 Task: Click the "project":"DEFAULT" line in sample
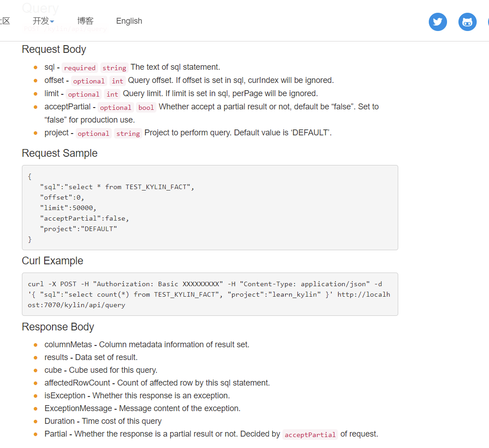pyautogui.click(x=78, y=229)
